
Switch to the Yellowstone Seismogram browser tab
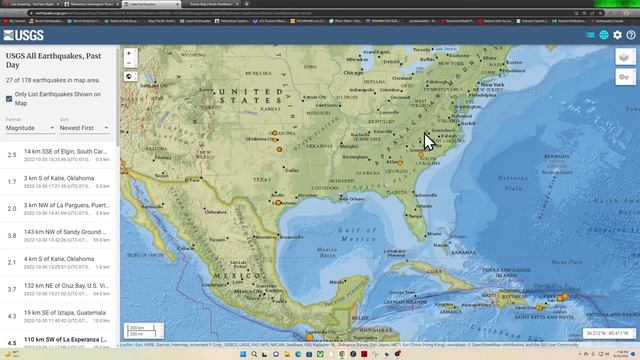click(x=91, y=4)
